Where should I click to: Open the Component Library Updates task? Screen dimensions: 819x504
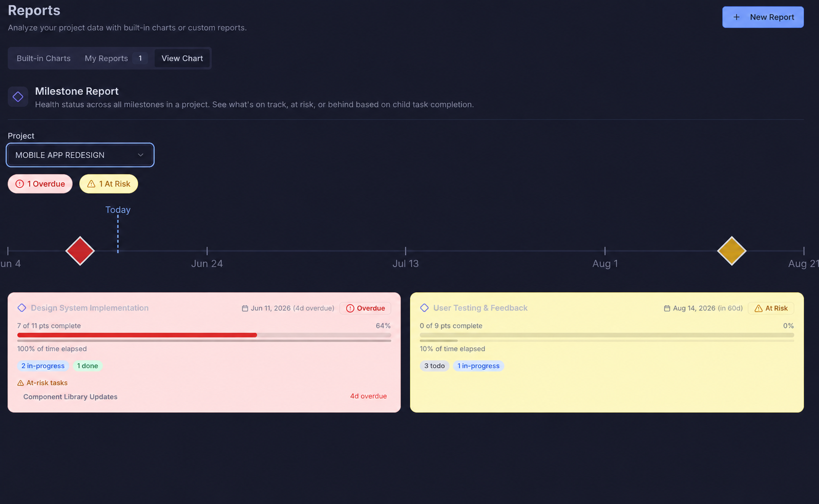pyautogui.click(x=70, y=397)
